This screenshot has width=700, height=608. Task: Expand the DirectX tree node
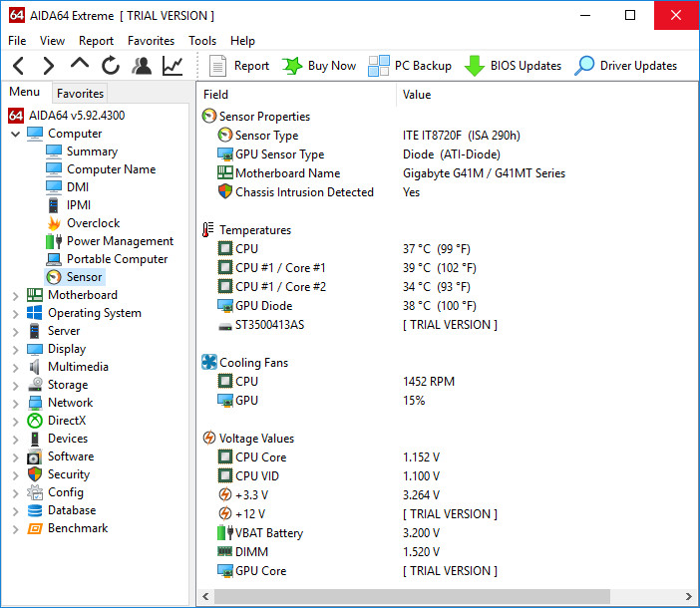pos(16,421)
